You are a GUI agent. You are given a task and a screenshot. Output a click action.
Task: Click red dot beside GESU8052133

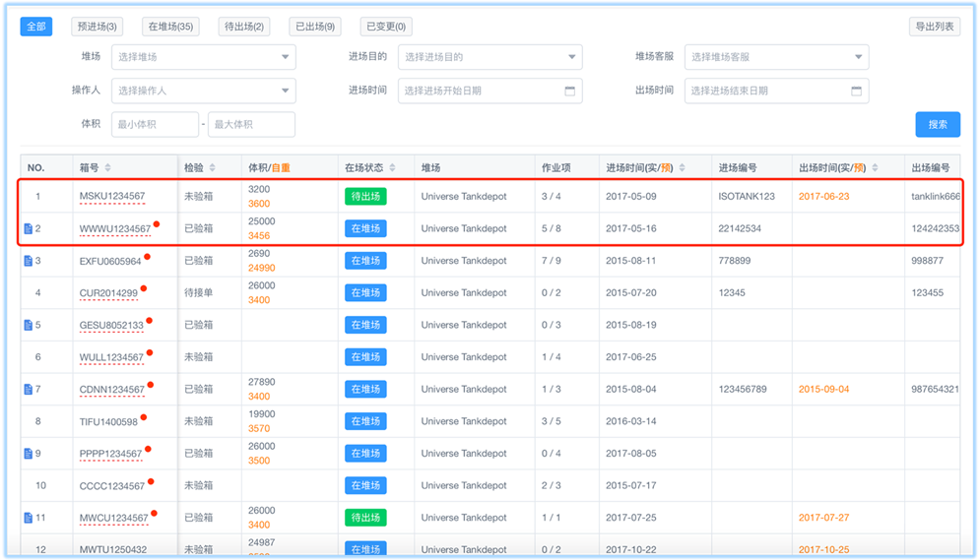coord(149,321)
